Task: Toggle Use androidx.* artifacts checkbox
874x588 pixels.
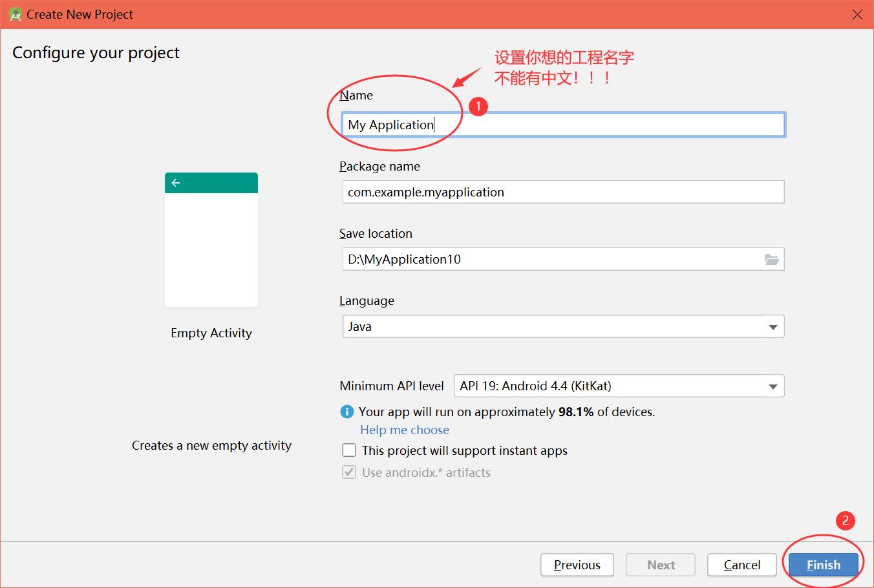Action: tap(349, 472)
